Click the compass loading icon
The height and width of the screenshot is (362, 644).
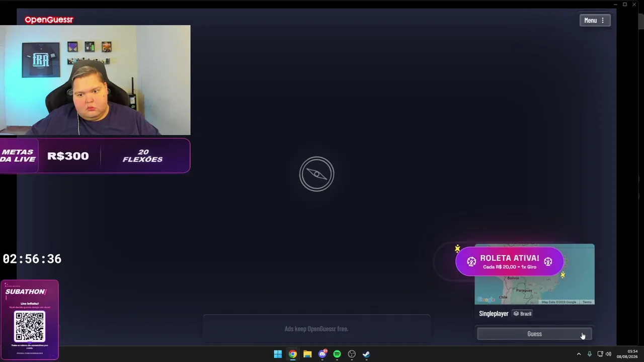pyautogui.click(x=316, y=174)
